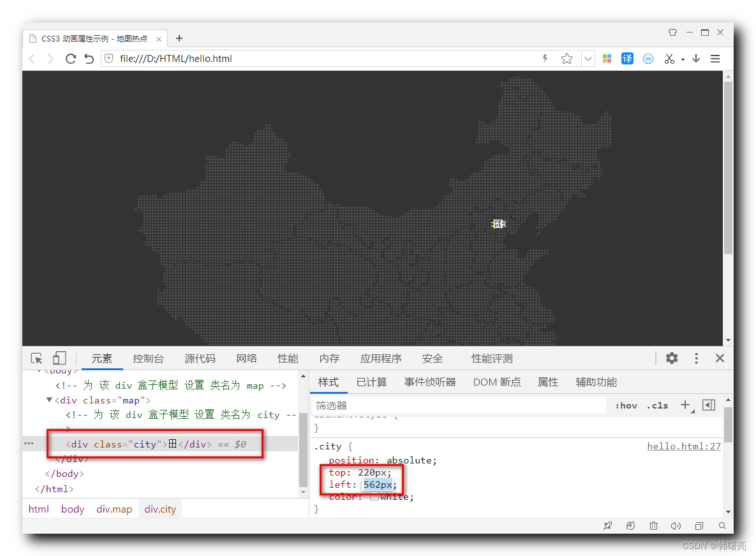Toggle the .cls class editor
The image size is (756, 556).
(658, 406)
